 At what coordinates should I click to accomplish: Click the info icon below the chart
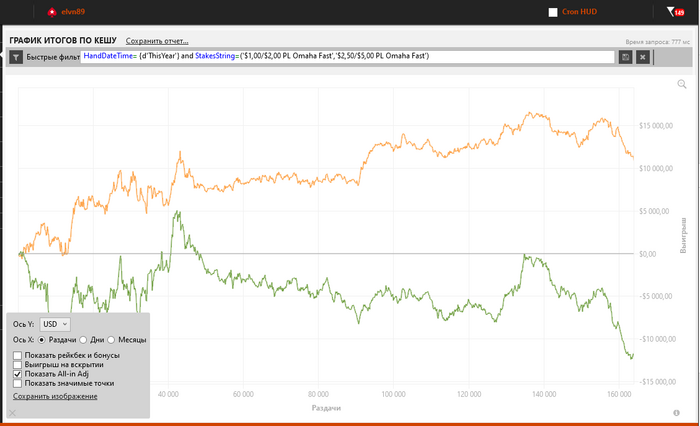point(676,413)
